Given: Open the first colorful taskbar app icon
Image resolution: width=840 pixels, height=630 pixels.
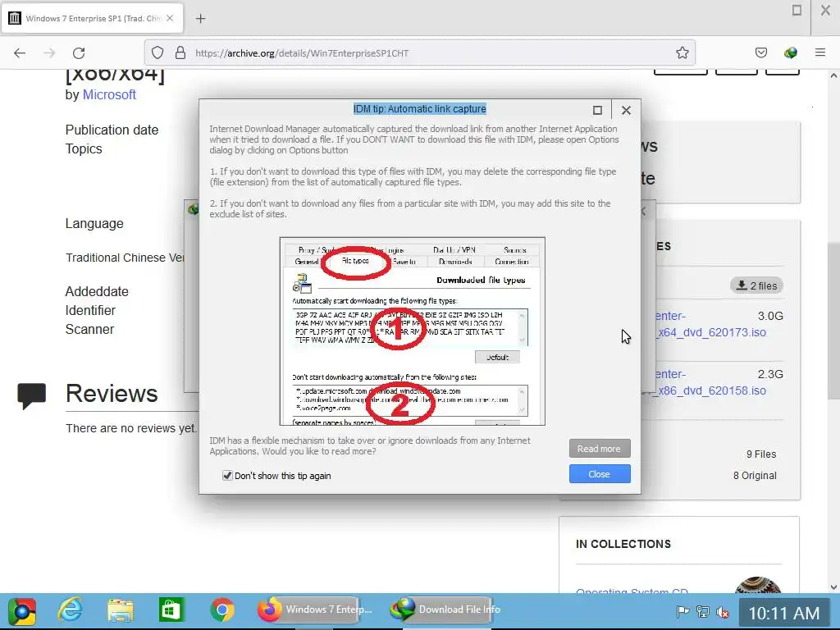Looking at the screenshot, I should (22, 611).
